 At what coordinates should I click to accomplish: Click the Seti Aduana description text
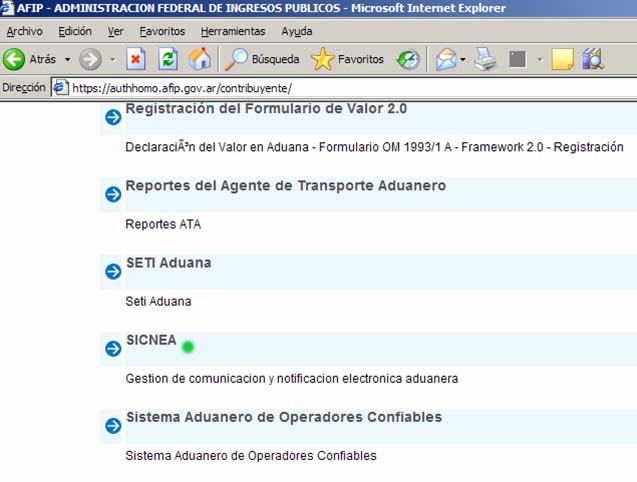coord(158,301)
